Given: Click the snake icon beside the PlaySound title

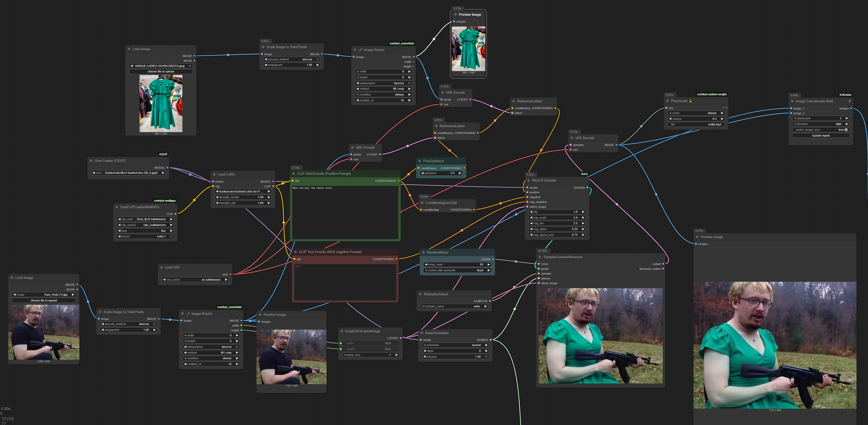Looking at the screenshot, I should (690, 101).
